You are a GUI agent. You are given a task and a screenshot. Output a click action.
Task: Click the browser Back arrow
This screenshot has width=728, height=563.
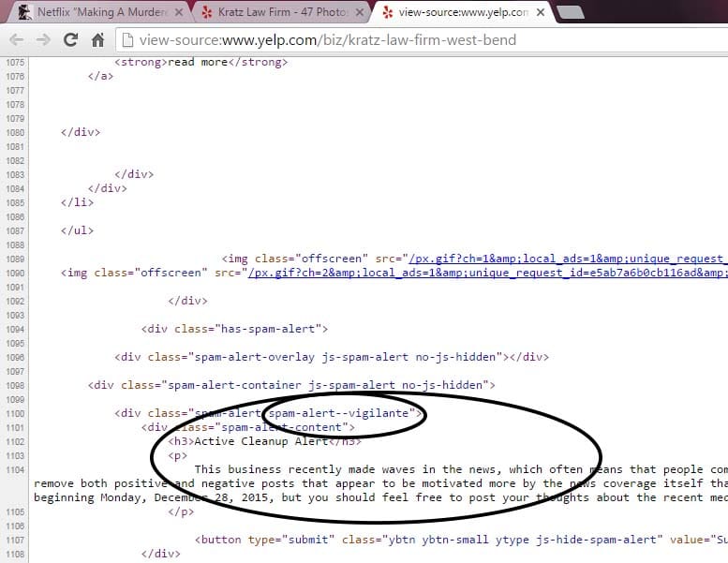tap(16, 40)
